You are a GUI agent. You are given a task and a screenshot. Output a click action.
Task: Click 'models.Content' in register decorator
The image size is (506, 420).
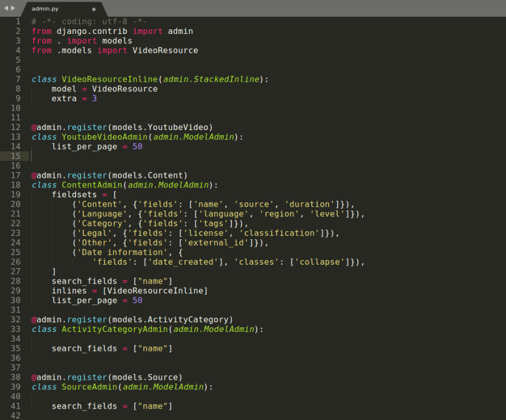tap(147, 175)
